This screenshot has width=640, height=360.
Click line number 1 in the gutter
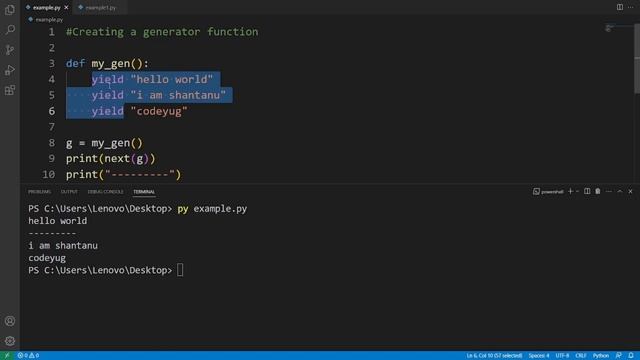click(51, 32)
